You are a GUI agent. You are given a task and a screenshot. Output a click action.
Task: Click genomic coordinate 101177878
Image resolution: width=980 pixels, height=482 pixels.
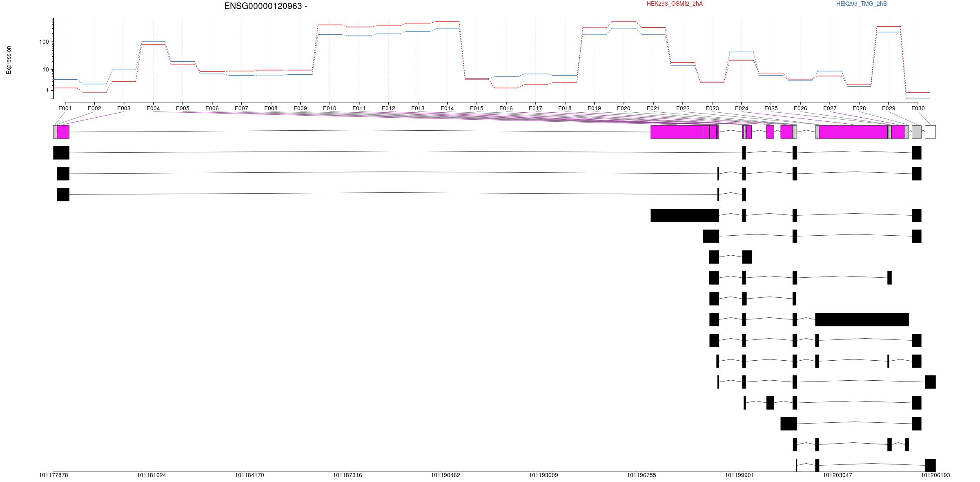(53, 475)
